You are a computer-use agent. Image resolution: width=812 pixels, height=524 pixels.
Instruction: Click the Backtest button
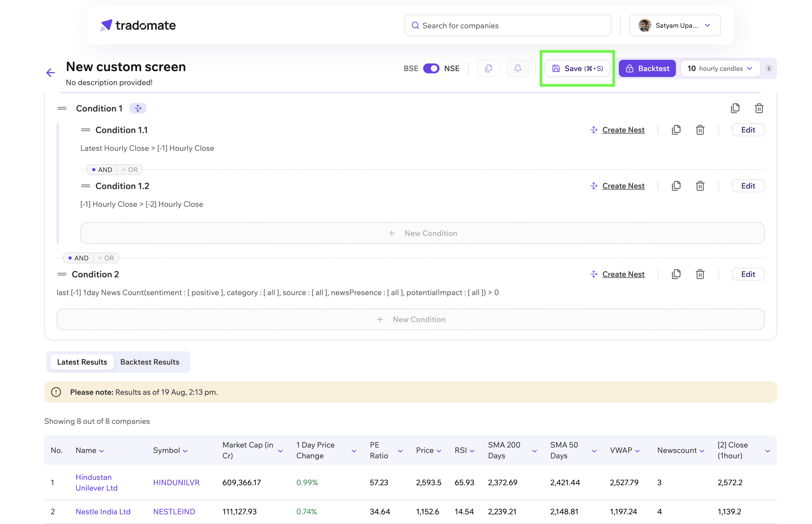tap(647, 68)
